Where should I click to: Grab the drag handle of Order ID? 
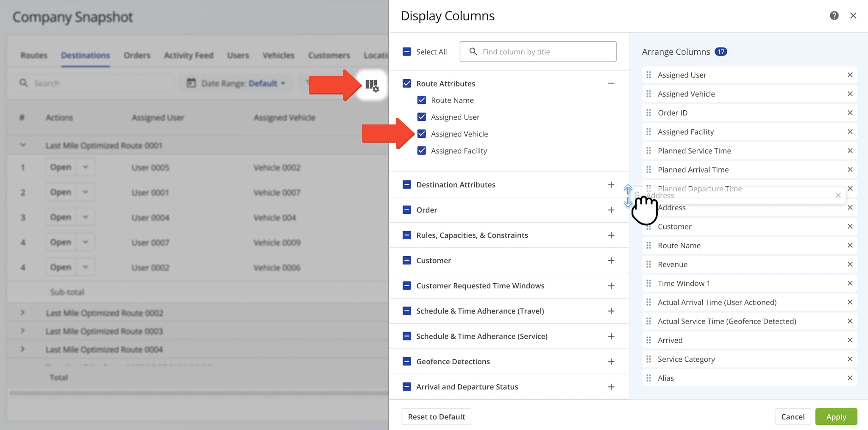(x=648, y=113)
